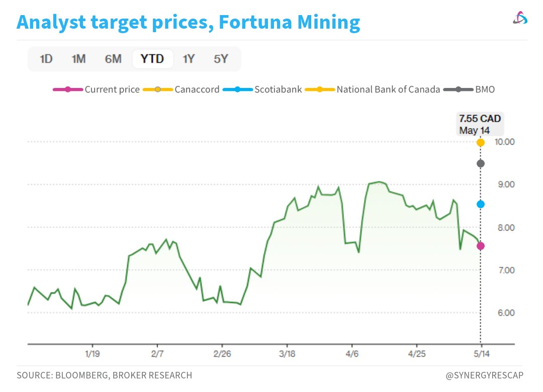The width and height of the screenshot is (543, 392).
Task: Toggle the BMO legend series
Action: point(469,89)
